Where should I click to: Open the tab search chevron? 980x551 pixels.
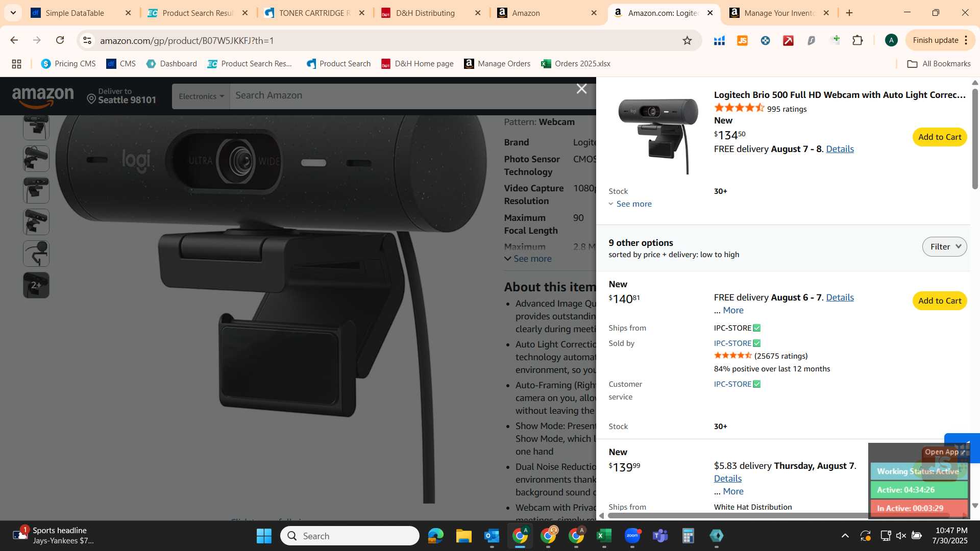click(x=13, y=13)
